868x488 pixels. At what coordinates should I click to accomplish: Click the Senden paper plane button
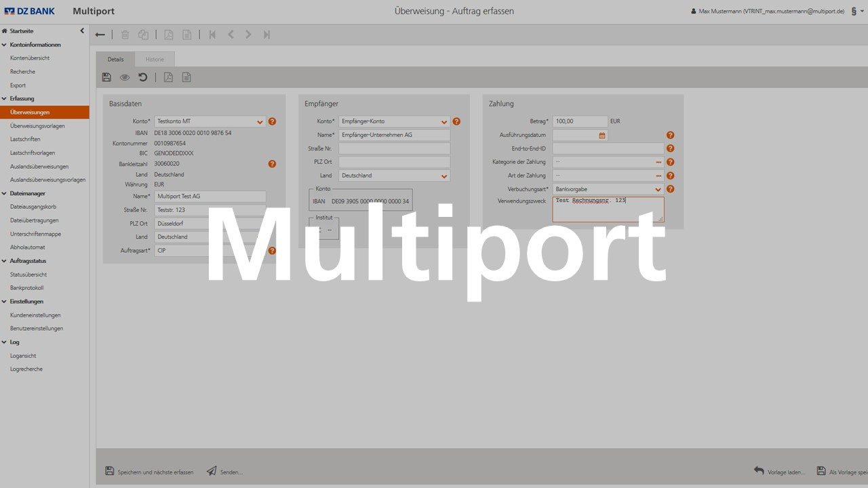click(x=224, y=471)
